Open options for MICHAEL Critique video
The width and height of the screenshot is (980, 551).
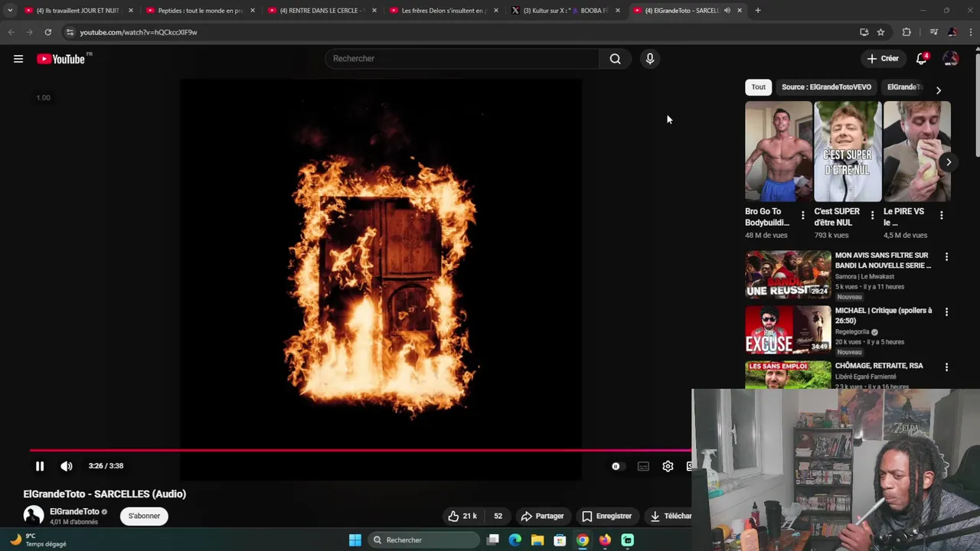[946, 312]
